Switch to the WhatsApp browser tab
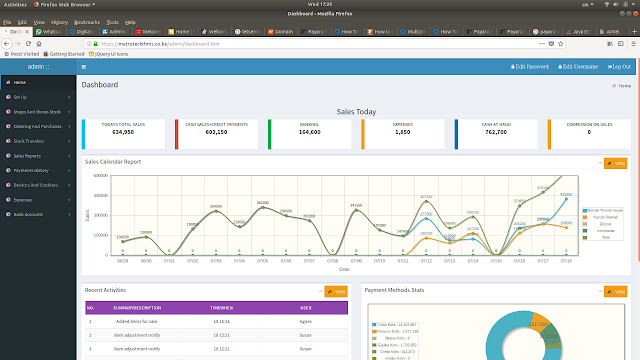 tap(49, 31)
